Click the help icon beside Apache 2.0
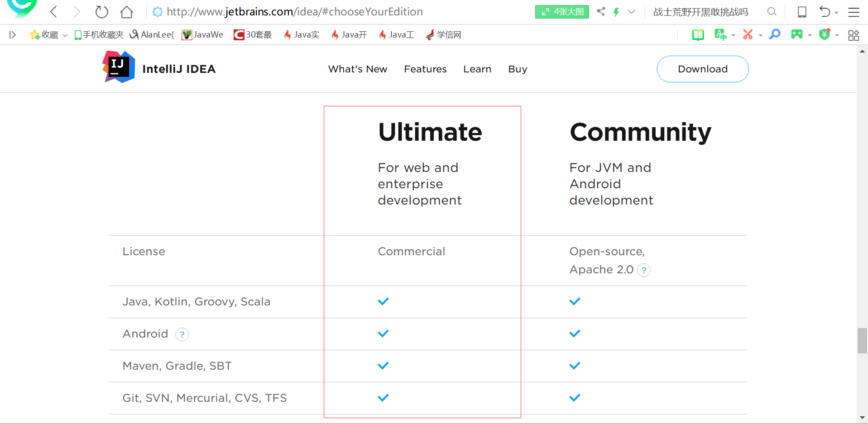The width and height of the screenshot is (868, 424). (644, 270)
